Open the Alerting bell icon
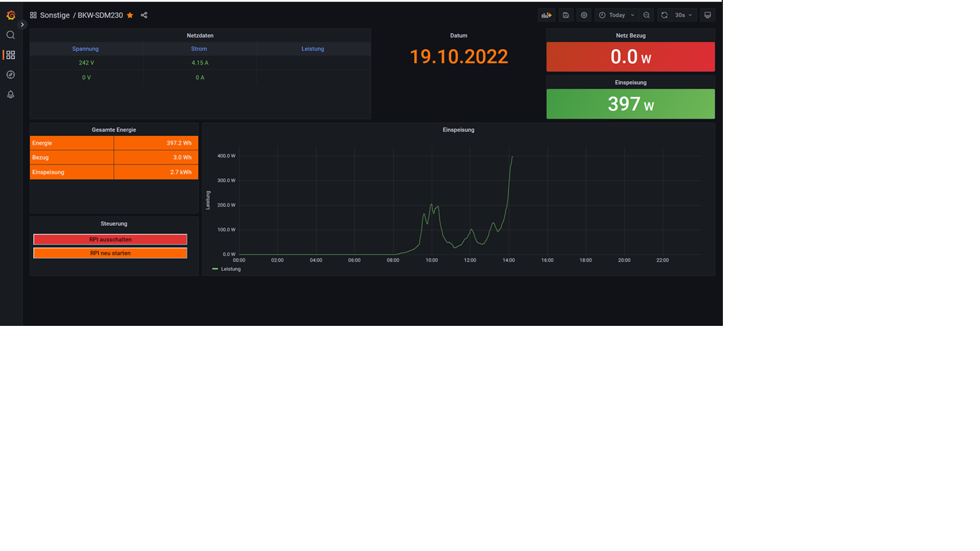980x551 pixels. coord(11,94)
